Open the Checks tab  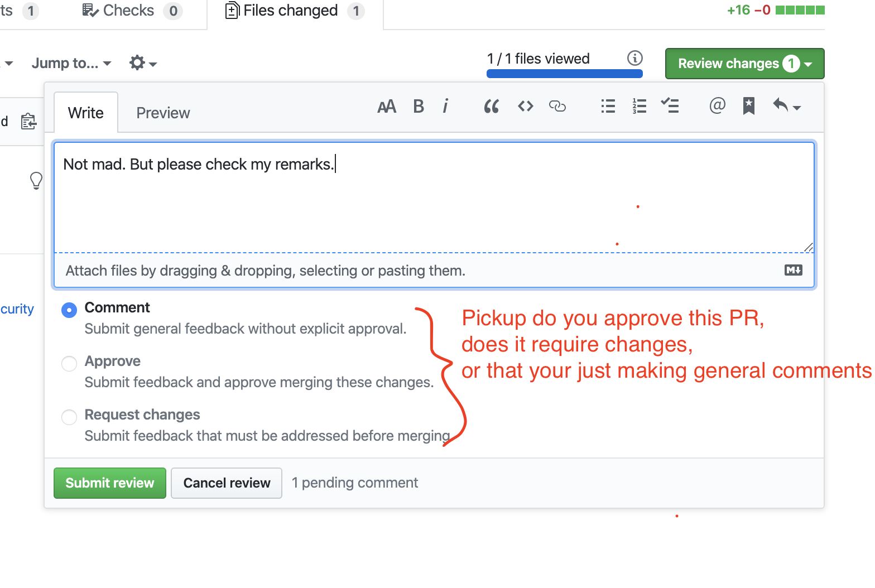tap(132, 11)
